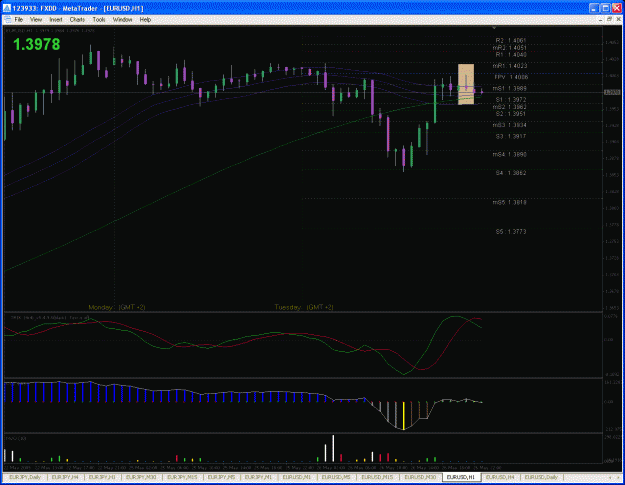Open the Window menu
Image resolution: width=625 pixels, height=485 pixels.
point(122,20)
